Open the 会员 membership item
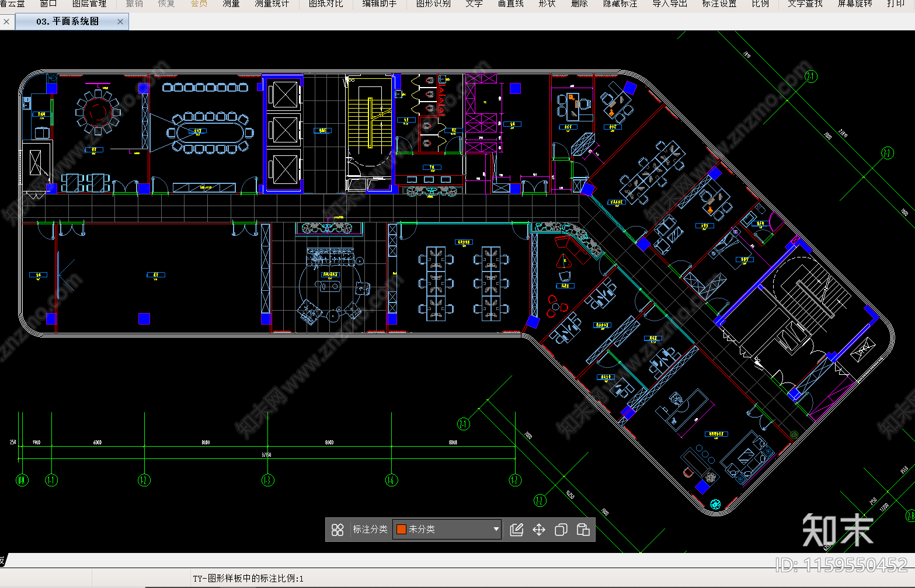The width and height of the screenshot is (915, 588). (x=199, y=4)
